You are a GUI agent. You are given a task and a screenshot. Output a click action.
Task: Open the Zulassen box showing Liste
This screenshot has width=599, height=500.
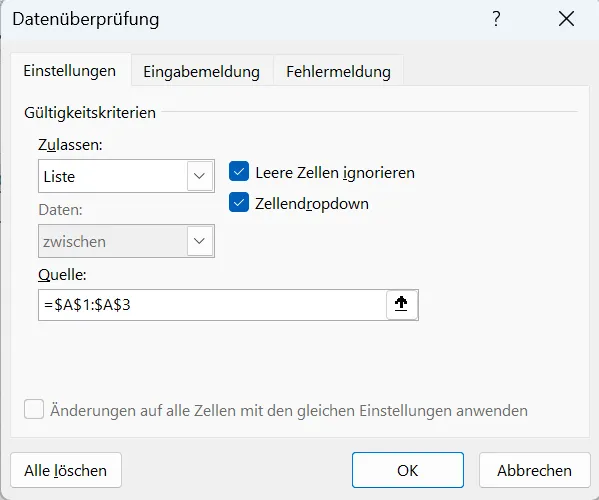[x=126, y=176]
